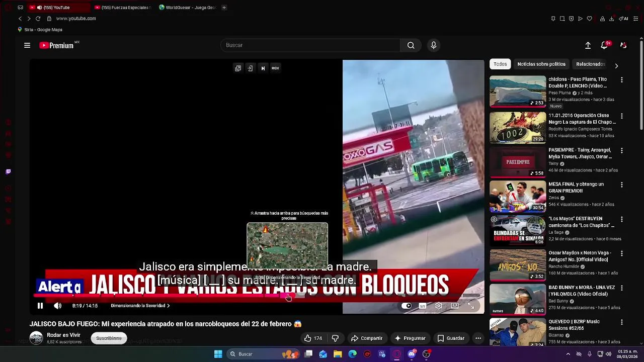Open options for Los Mayos video
The image size is (644, 362).
point(622,219)
